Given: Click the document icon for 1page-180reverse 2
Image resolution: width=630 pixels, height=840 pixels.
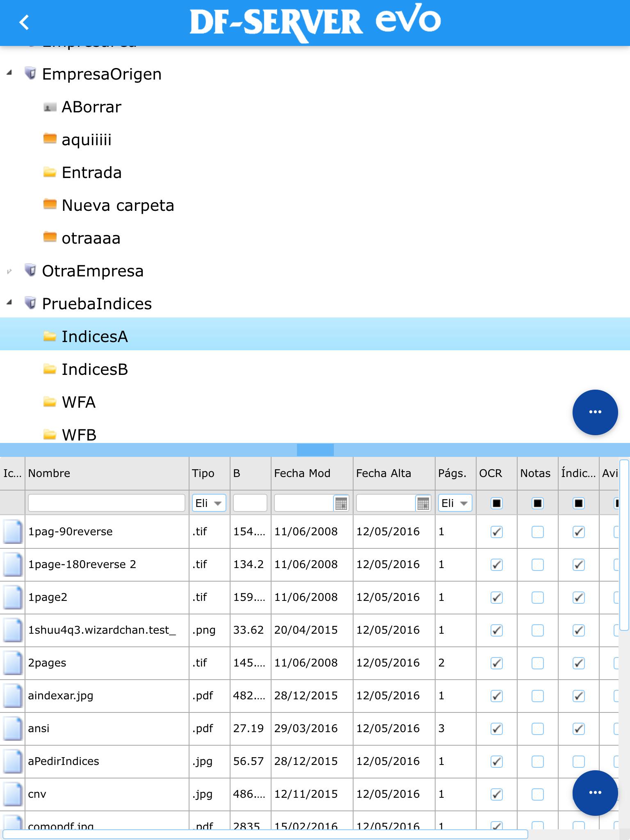Looking at the screenshot, I should click(x=12, y=564).
